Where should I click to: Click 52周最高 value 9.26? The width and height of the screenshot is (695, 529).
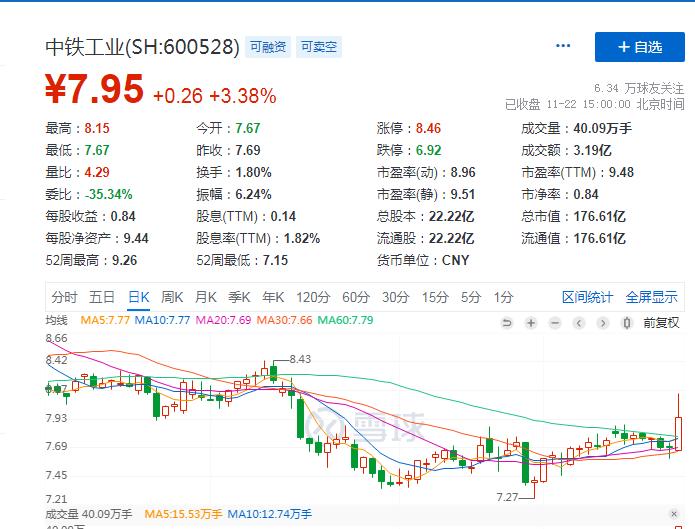click(125, 260)
